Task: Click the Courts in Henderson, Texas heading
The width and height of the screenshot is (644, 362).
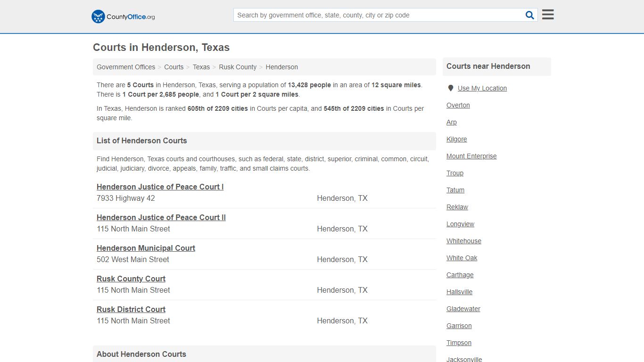Action: 161,48
